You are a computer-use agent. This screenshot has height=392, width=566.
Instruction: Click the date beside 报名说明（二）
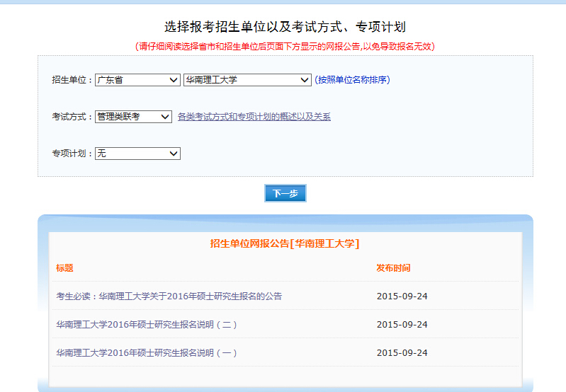tap(402, 325)
